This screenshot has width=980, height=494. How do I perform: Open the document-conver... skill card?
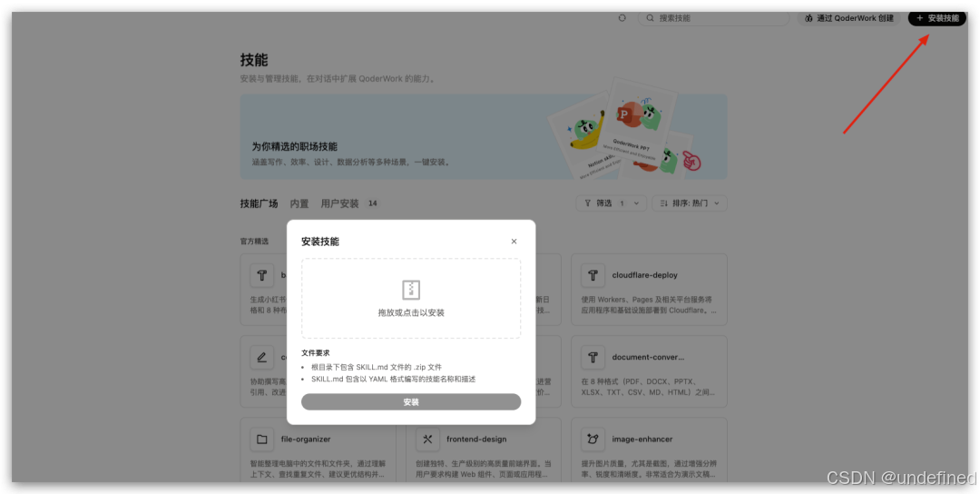coord(649,371)
